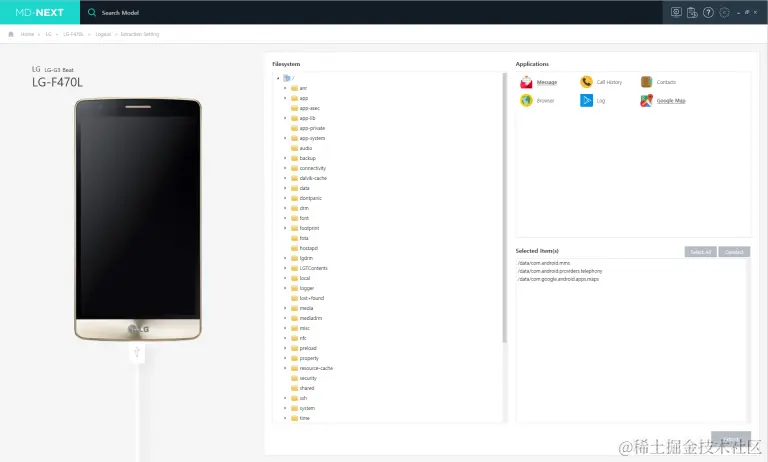
Task: Select the Browser application icon
Action: point(527,100)
